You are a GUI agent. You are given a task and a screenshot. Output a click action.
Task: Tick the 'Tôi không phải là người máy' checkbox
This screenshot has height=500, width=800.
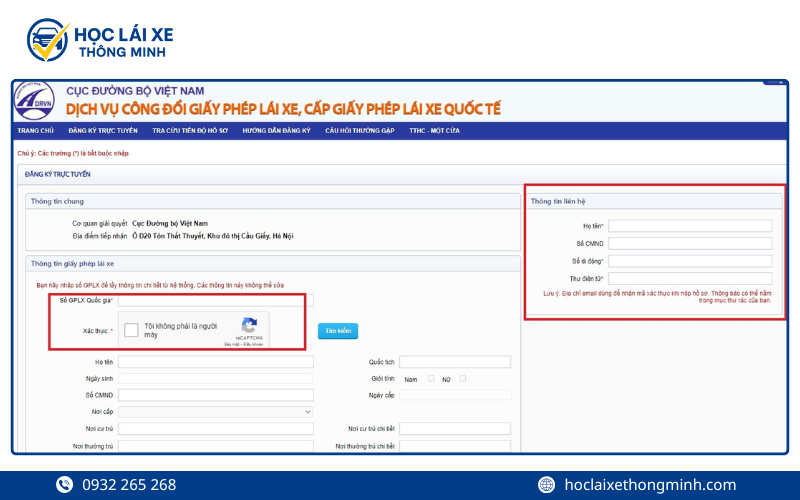pos(131,330)
